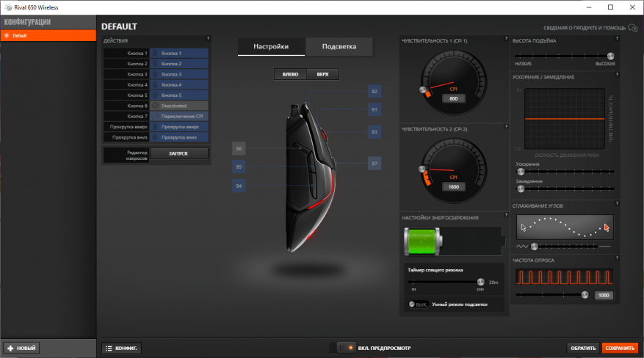
Task: Open КОНФИГ. list button
Action: pyautogui.click(x=122, y=348)
